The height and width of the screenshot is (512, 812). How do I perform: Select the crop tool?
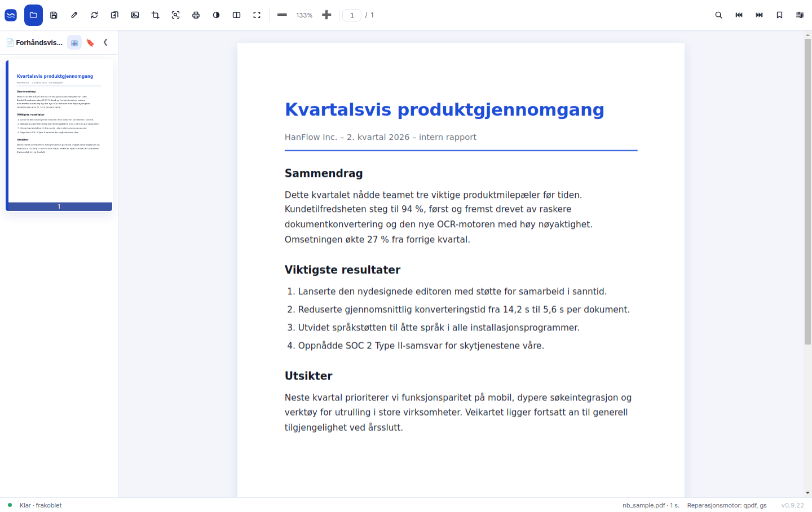[x=155, y=15]
